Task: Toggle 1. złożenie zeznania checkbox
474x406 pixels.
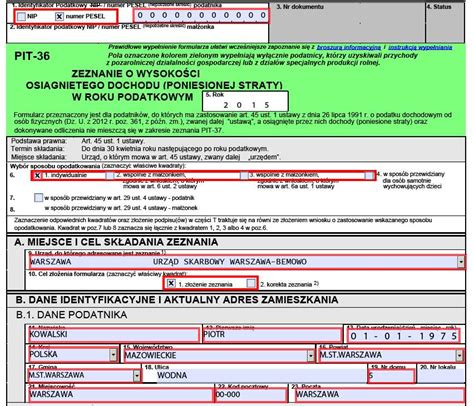Action: point(171,283)
